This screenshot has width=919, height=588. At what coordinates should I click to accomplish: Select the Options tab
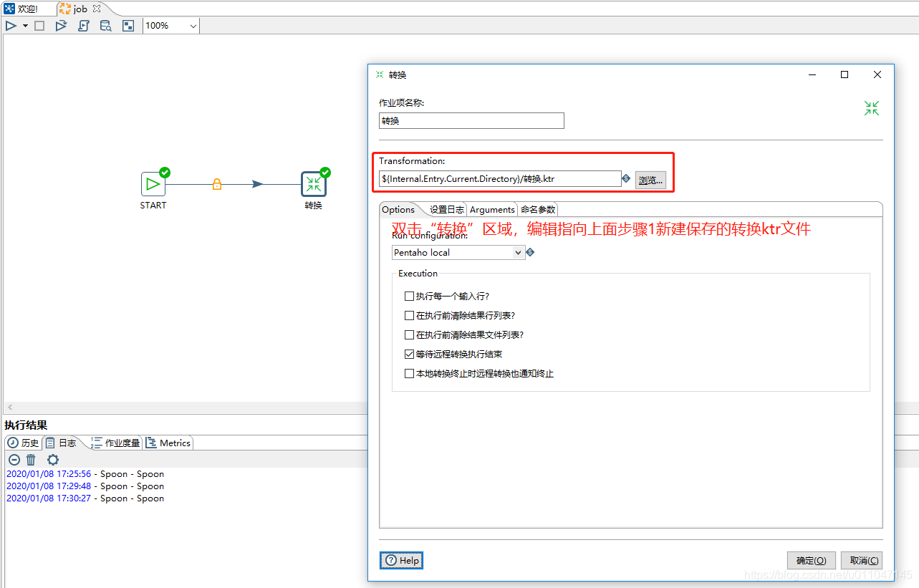point(398,209)
